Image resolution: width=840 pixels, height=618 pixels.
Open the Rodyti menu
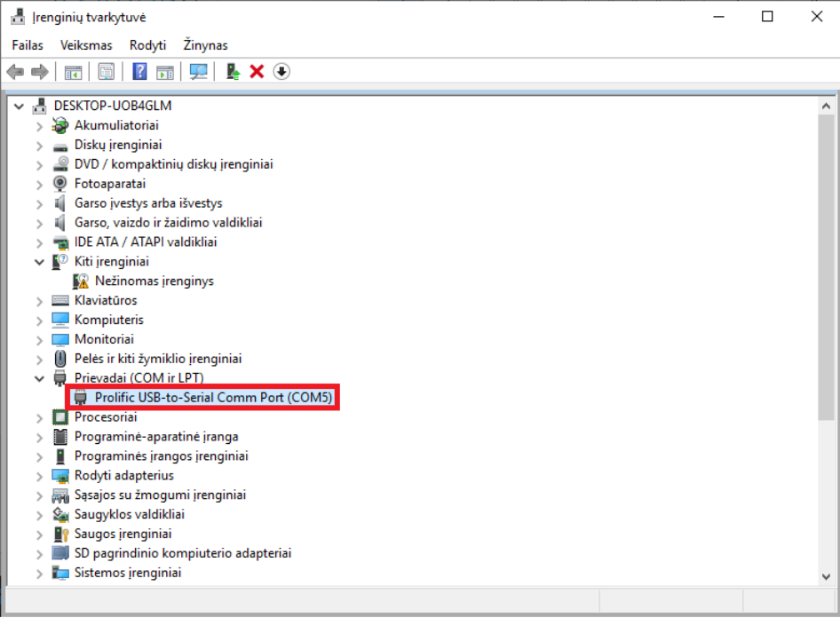147,45
